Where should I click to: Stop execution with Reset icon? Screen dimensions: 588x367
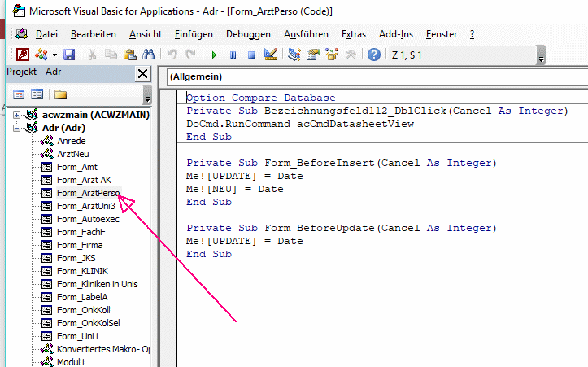(x=251, y=55)
